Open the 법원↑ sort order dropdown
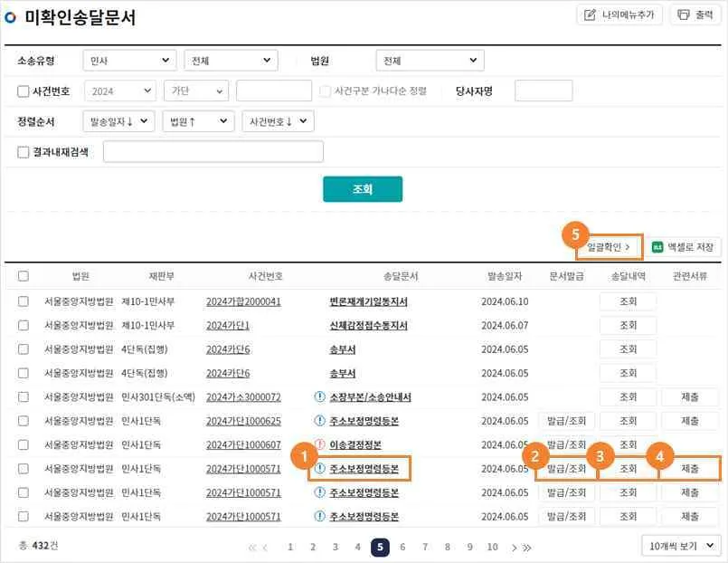Viewport: 728px width, 563px height. (198, 121)
